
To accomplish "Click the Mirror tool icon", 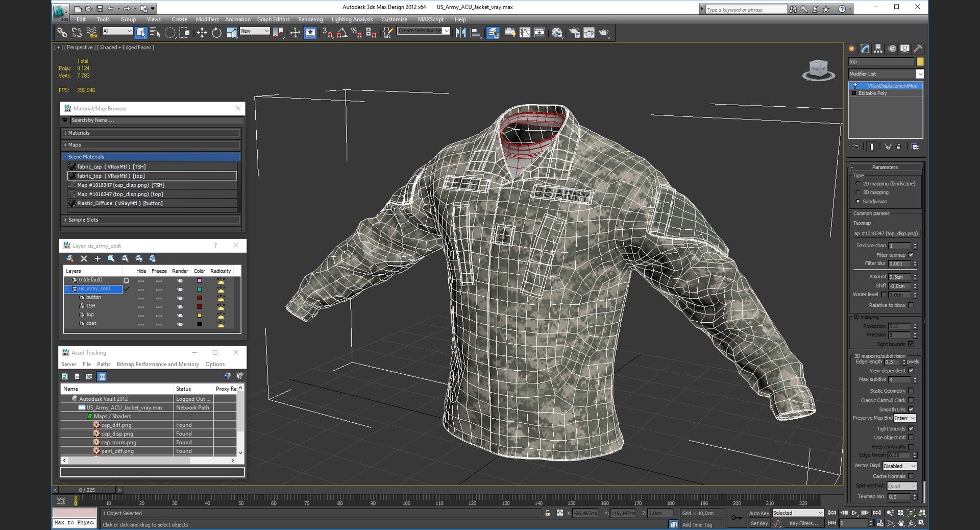I will 461,33.
